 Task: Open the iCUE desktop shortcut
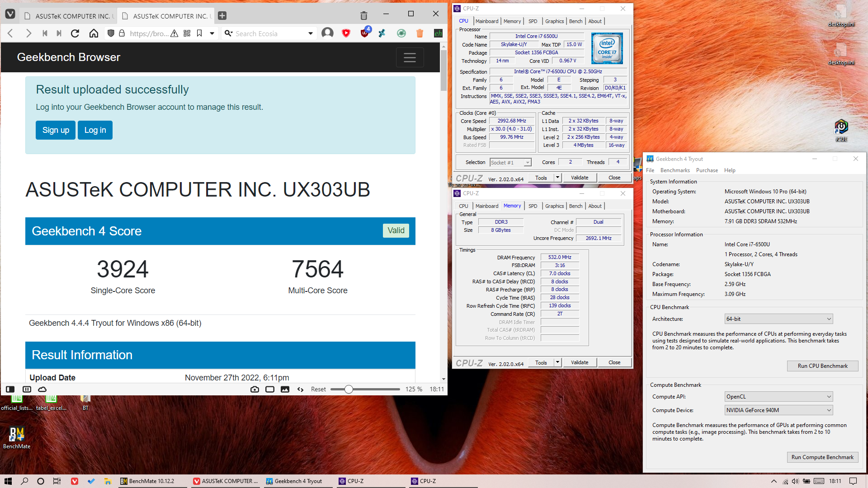coord(841,130)
